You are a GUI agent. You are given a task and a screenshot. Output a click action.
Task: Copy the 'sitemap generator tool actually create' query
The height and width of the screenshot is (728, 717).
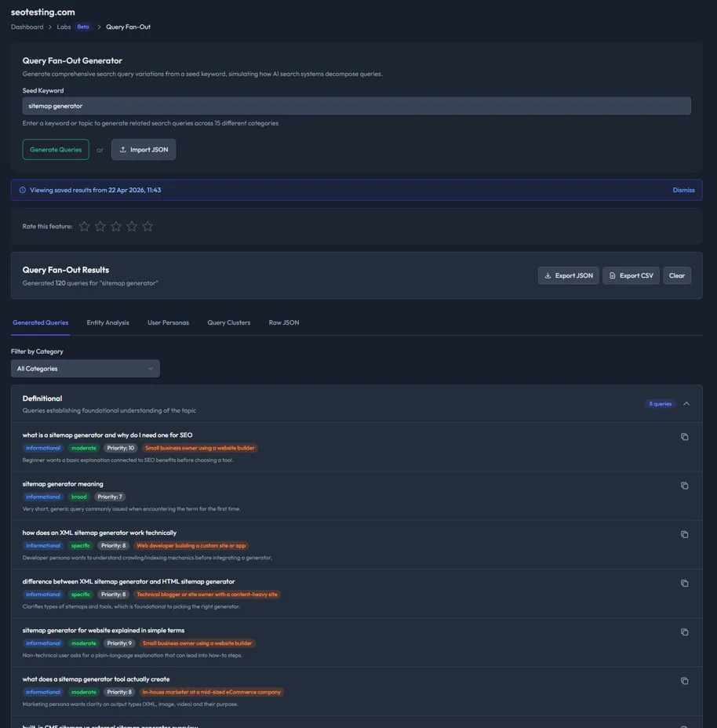click(x=684, y=680)
